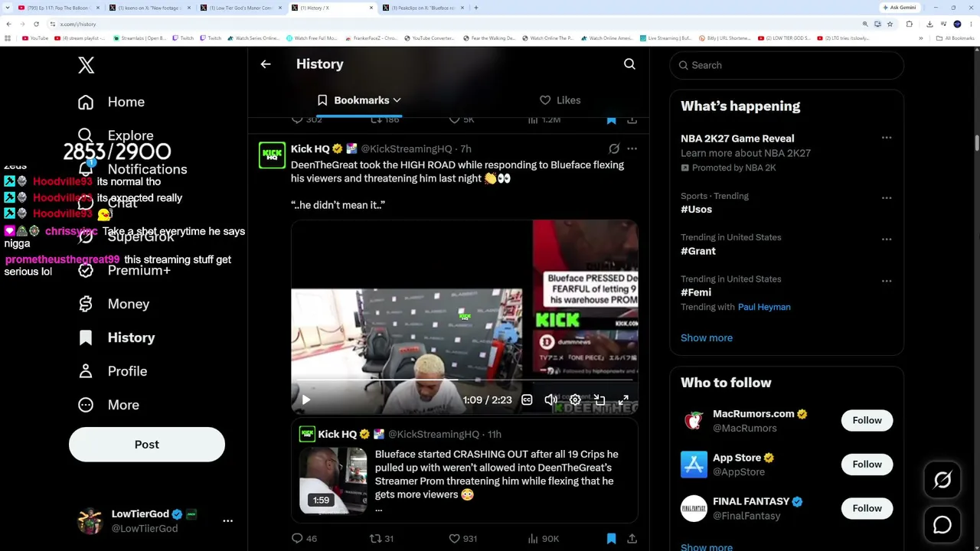Open the quoted Kick HQ video thumbnail
This screenshot has width=980, height=551.
coord(333,481)
